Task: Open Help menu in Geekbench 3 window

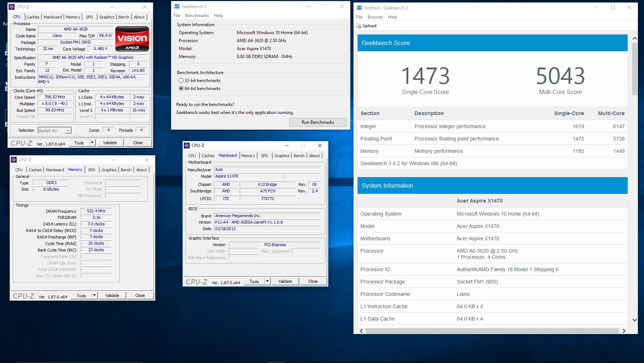Action: pyautogui.click(x=218, y=16)
